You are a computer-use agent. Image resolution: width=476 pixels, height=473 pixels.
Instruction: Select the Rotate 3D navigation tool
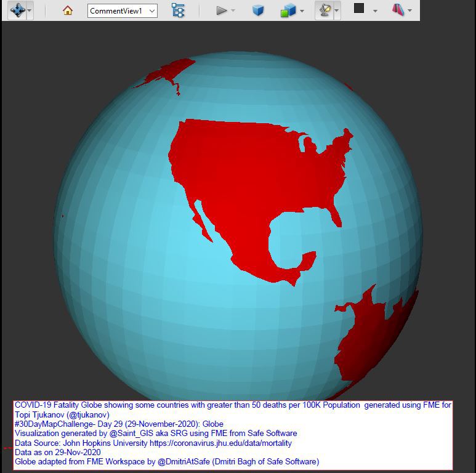(17, 10)
